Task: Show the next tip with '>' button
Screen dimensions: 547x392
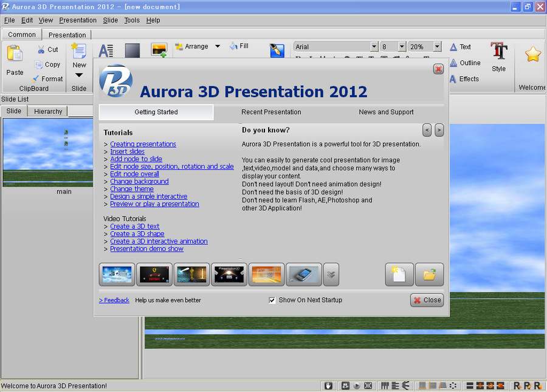Action: point(439,130)
